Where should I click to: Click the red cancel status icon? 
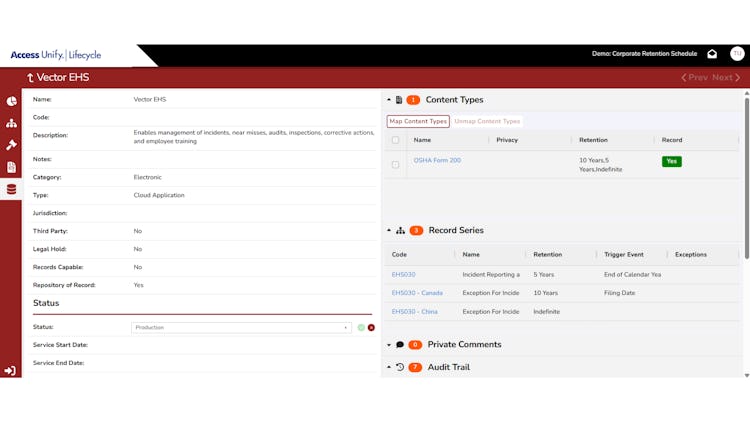(x=371, y=328)
